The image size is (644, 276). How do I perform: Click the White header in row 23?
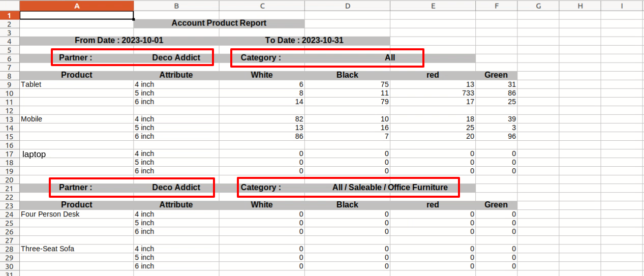tap(262, 205)
